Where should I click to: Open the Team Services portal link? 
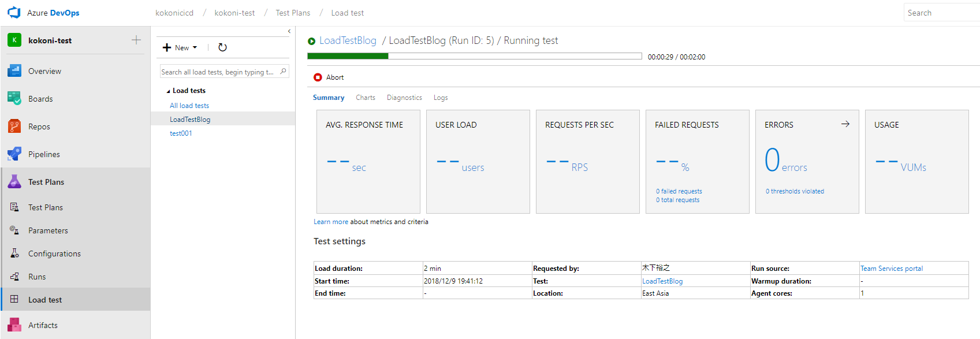pyautogui.click(x=892, y=269)
